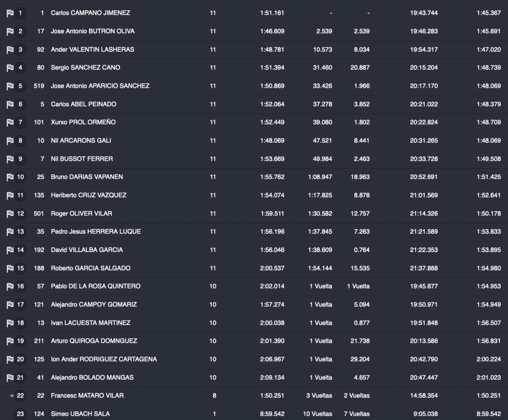Screen dimensions: 508x420
Task: Select the Nil ARCARONS GALI row
Action: (x=81, y=141)
